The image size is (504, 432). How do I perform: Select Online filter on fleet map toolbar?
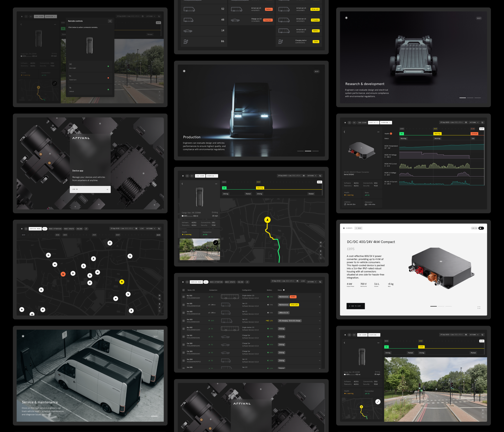click(x=79, y=229)
